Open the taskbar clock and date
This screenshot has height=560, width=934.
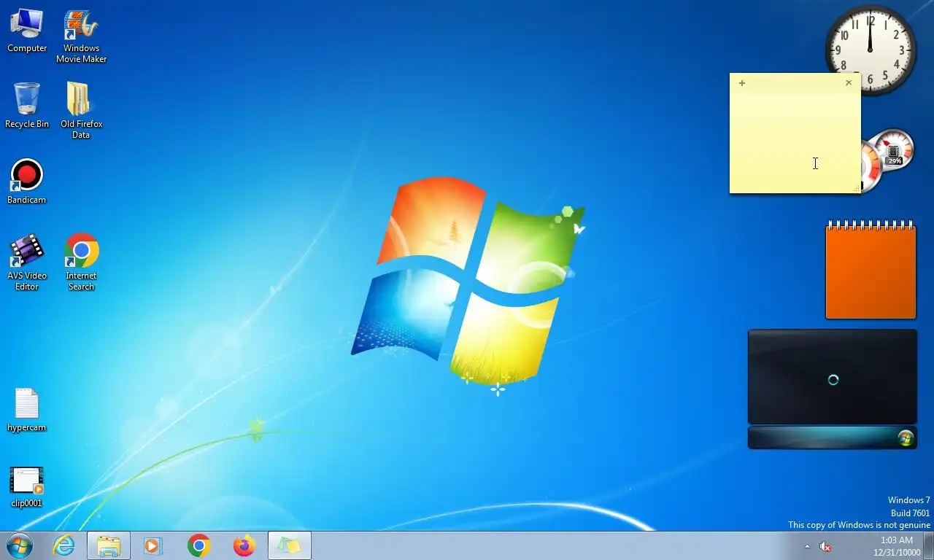pyautogui.click(x=897, y=546)
